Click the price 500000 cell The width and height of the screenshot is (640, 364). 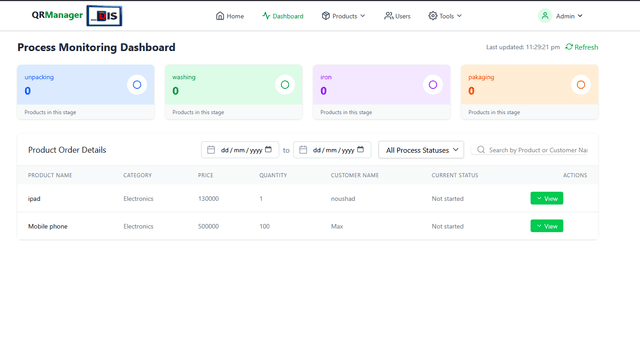(x=209, y=226)
